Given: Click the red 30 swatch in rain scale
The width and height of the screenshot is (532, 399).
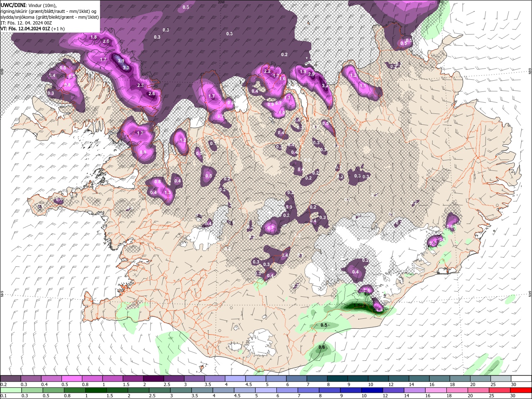Looking at the screenshot, I should [521, 390].
